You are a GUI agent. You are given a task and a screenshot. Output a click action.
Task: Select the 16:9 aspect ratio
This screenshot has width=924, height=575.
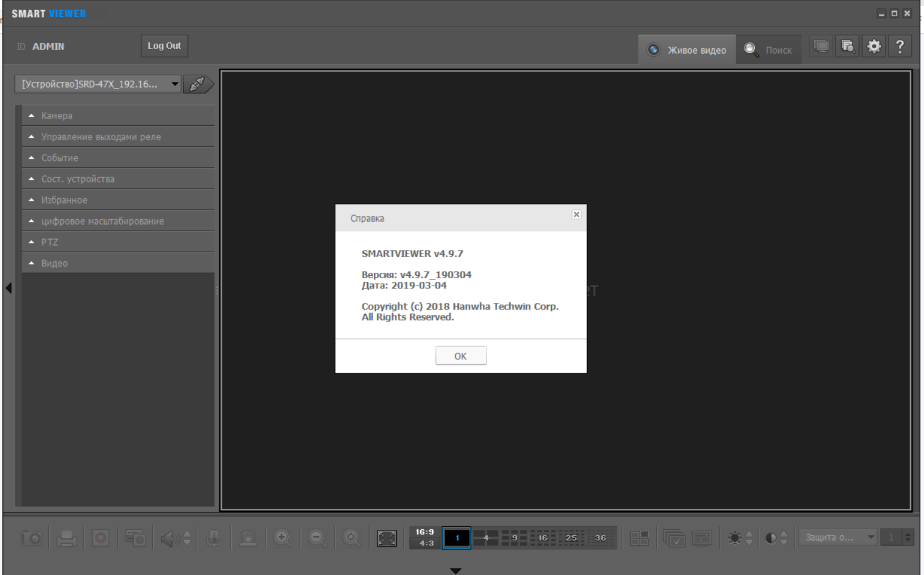tap(424, 532)
